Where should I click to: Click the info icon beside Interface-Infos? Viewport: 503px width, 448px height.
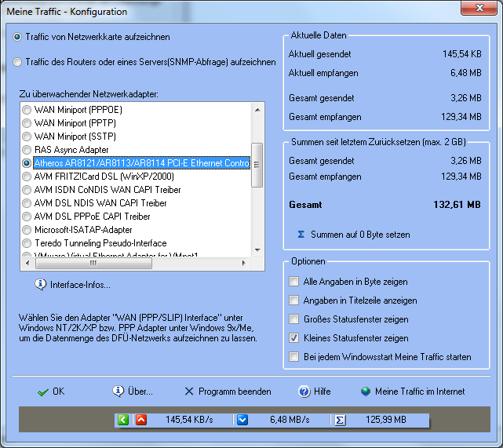click(41, 285)
